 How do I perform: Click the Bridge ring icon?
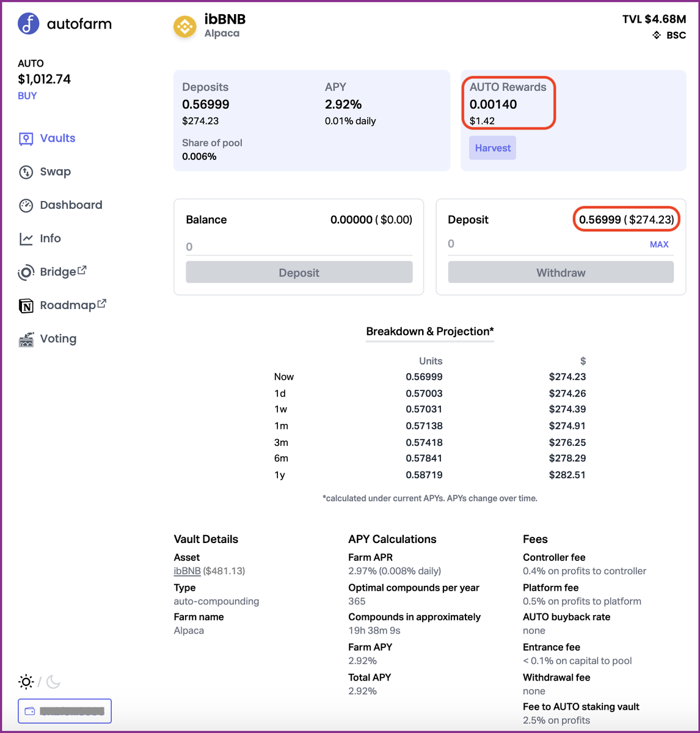point(26,272)
